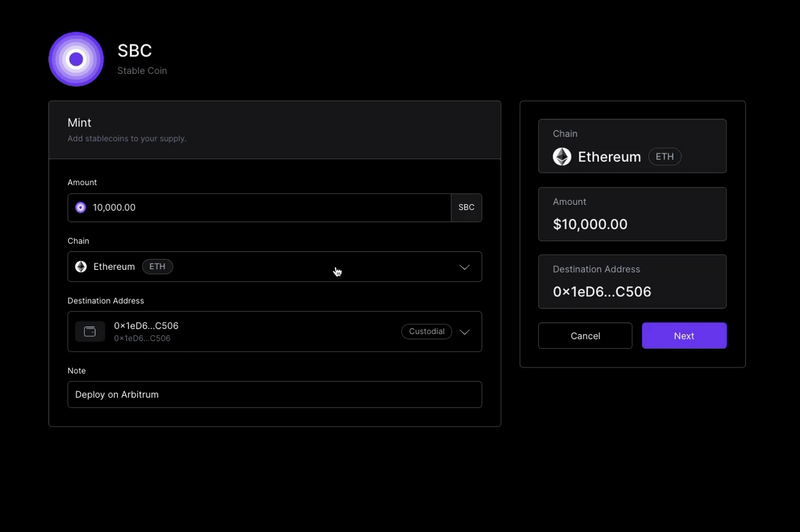Click the Mint panel heading
This screenshot has height=532, width=800.
(80, 123)
